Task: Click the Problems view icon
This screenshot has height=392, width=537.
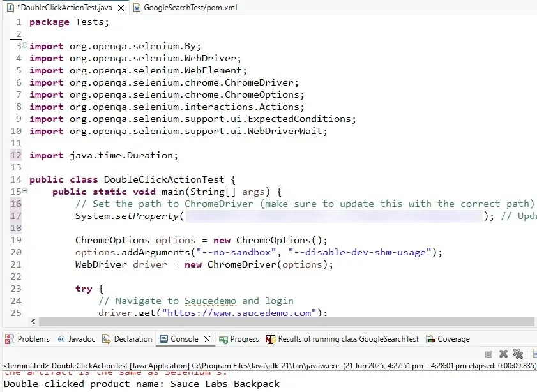Action: coord(9,339)
